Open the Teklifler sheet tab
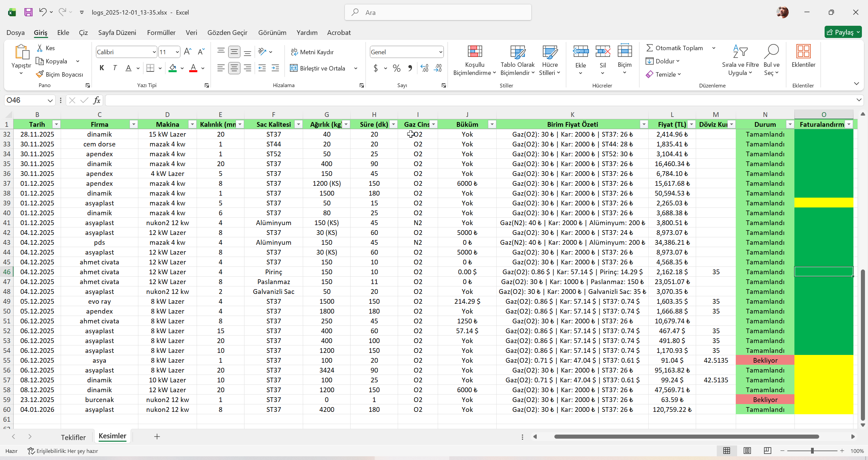This screenshot has height=460, width=868. click(73, 437)
